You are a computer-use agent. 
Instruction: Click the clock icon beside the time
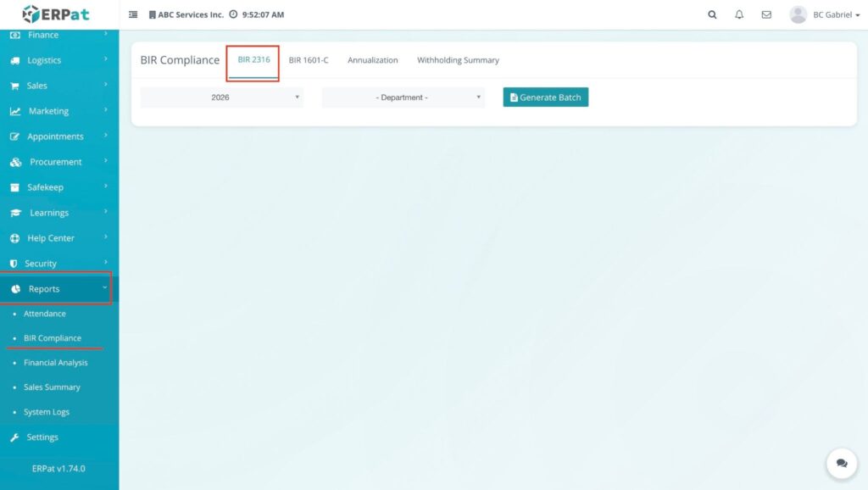tap(233, 14)
